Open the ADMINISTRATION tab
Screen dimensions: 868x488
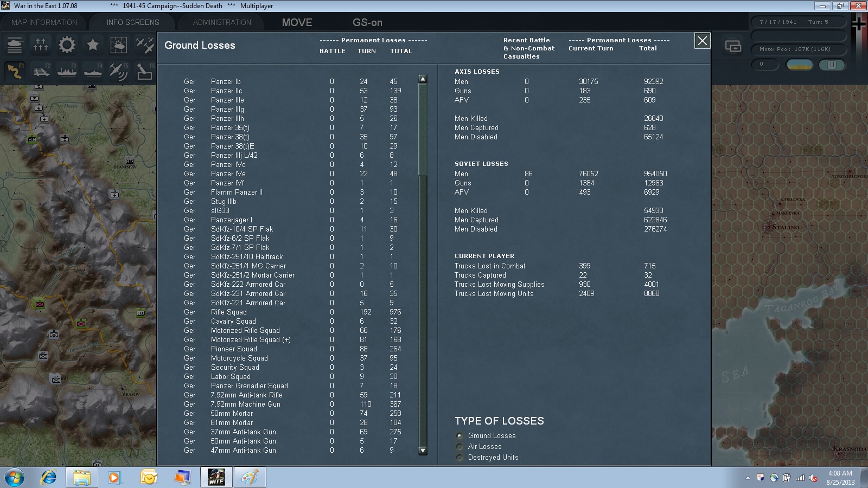[x=222, y=22]
